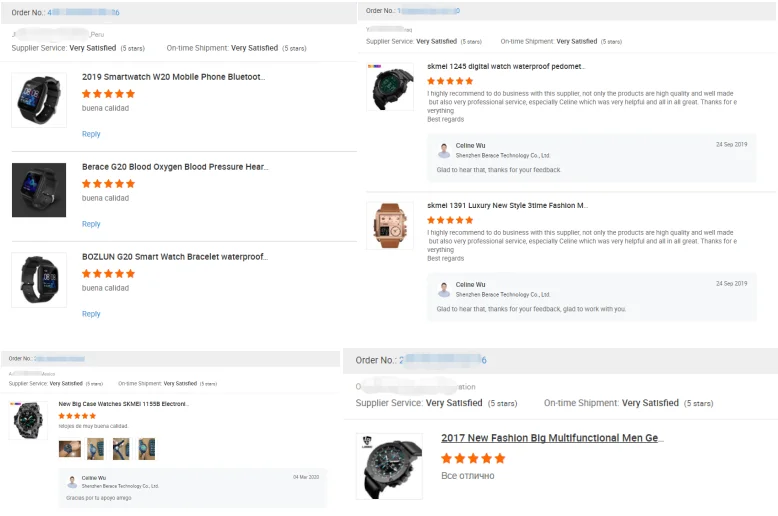View last review photo under SKMEI 1155B
The height and width of the screenshot is (516, 778).
point(146,448)
